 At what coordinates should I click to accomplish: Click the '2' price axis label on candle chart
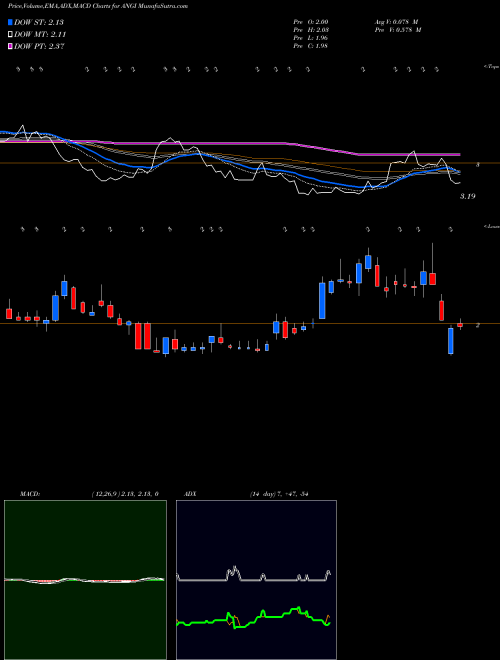tap(477, 325)
